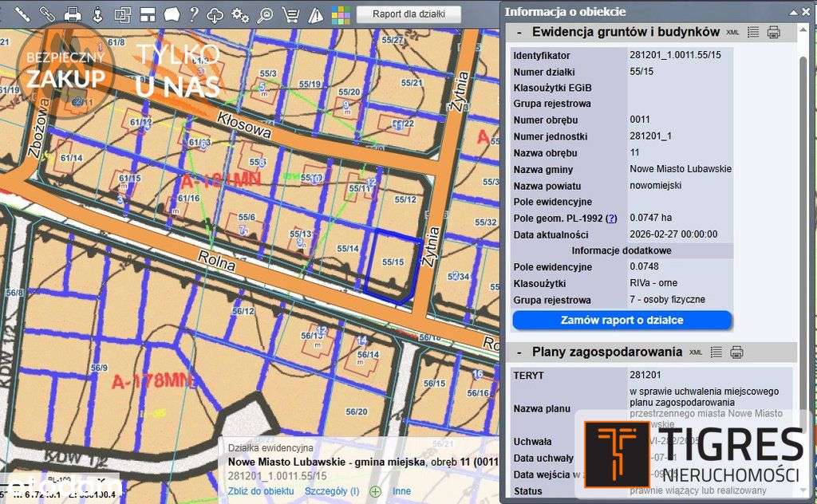Click the warning triangle icon

[x=315, y=15]
